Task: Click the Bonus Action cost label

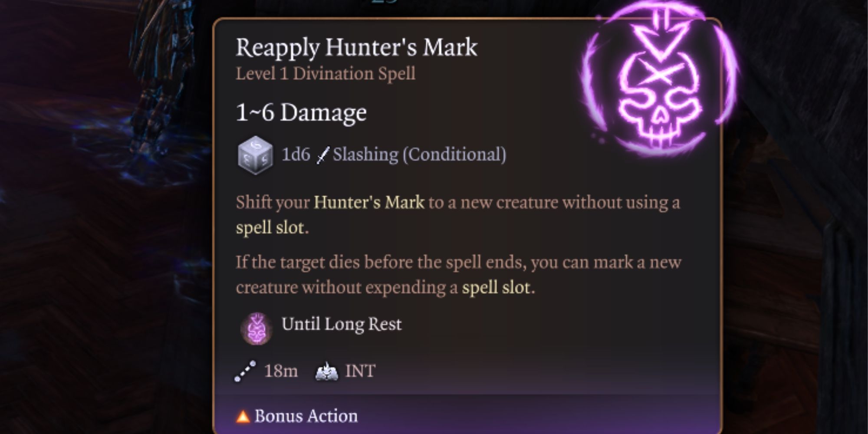Action: (306, 416)
